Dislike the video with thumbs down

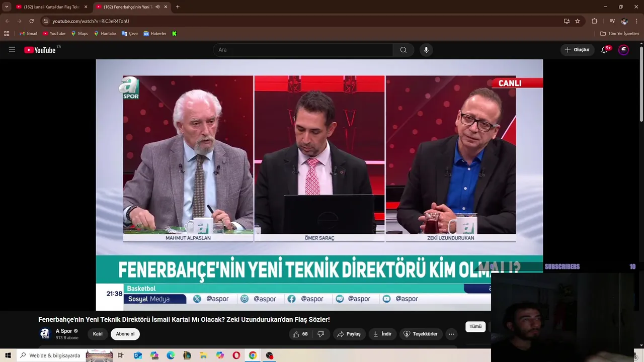pyautogui.click(x=320, y=334)
